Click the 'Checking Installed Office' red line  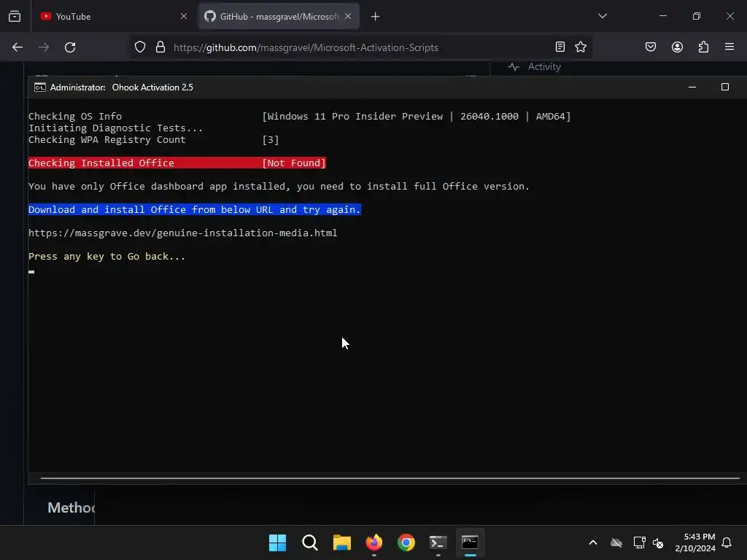click(x=177, y=163)
